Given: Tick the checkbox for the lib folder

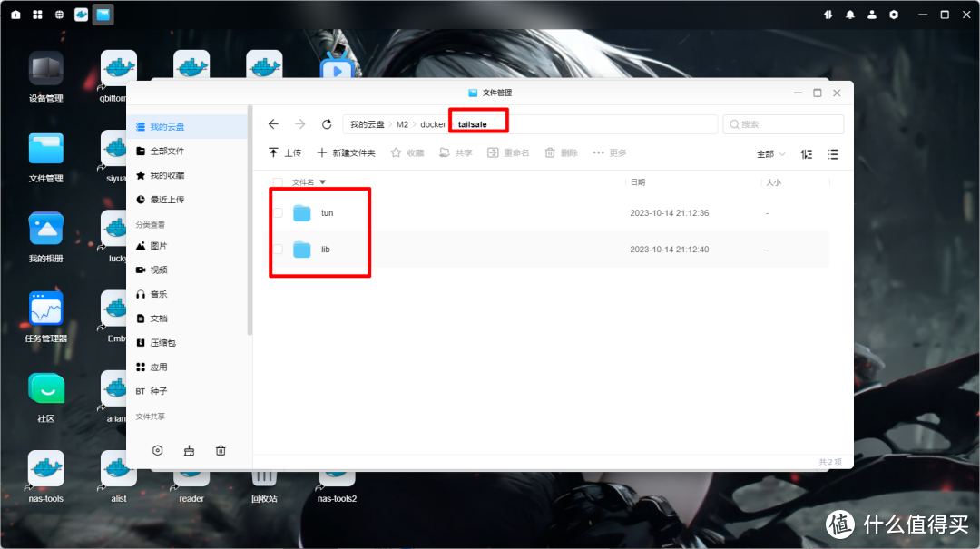Looking at the screenshot, I should [279, 250].
